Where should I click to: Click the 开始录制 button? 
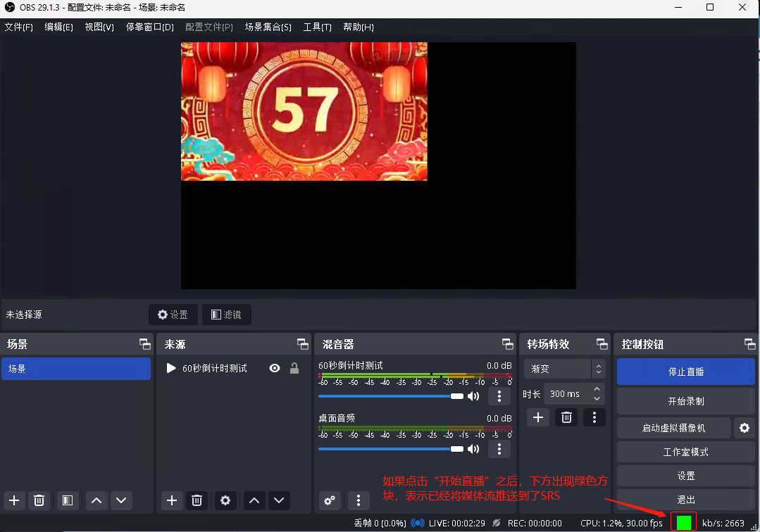(x=685, y=401)
